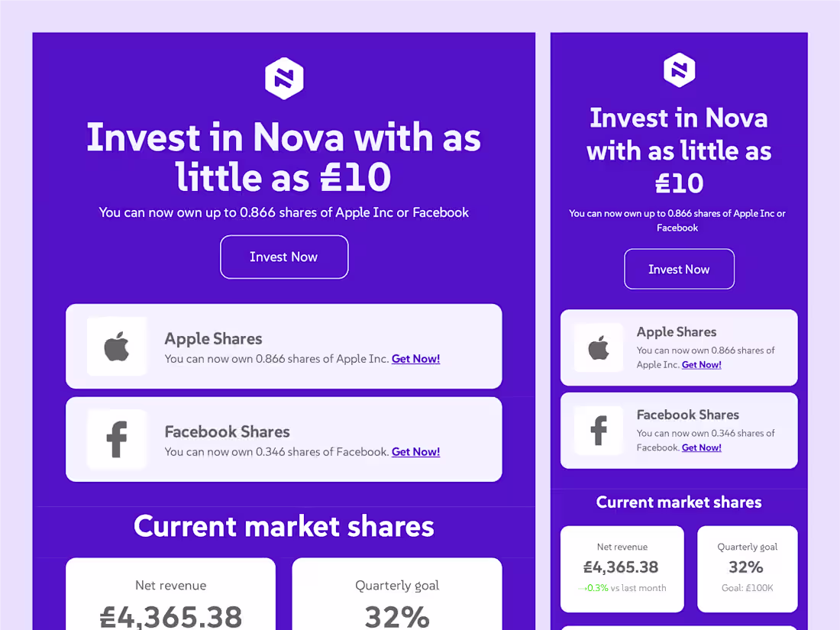Screen dimensions: 840x630
Task: Click the Nova hexagon logo in the desktop layout
Action: (x=284, y=78)
